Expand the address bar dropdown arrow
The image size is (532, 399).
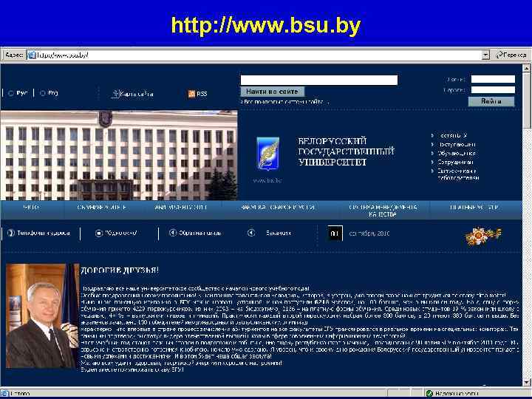pos(485,55)
